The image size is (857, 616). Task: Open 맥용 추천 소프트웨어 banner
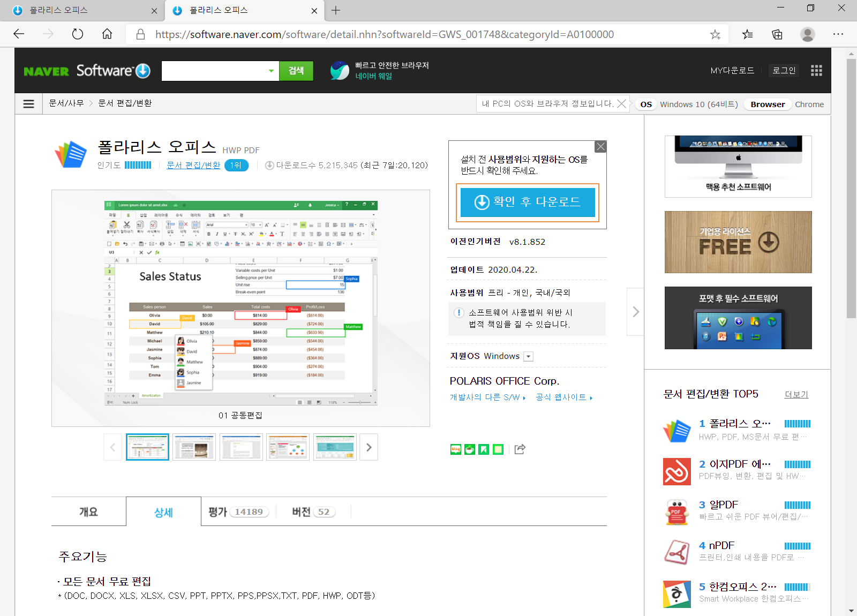click(738, 167)
